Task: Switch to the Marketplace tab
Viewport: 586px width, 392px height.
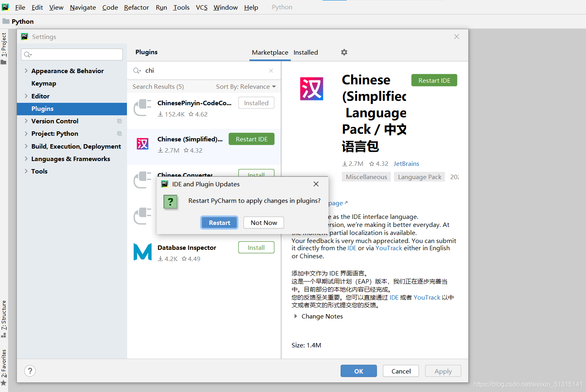Action: pyautogui.click(x=270, y=53)
